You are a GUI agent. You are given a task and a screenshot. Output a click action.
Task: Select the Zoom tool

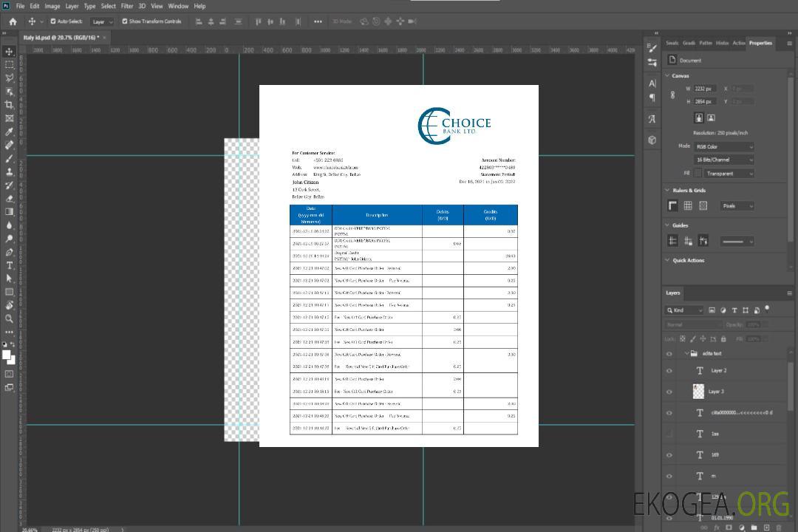point(9,318)
